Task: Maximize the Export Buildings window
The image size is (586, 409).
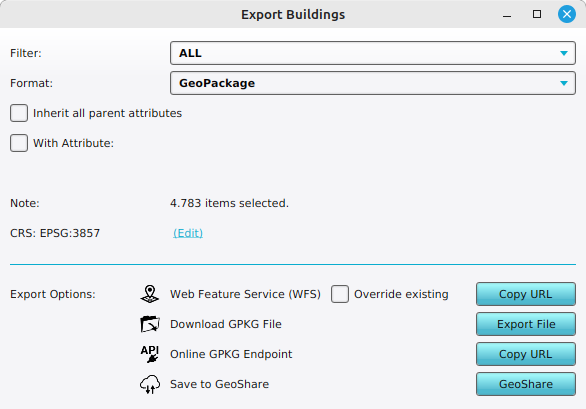Action: pyautogui.click(x=537, y=14)
